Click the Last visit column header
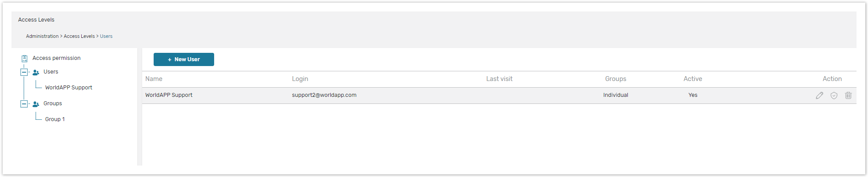868x177 pixels. [x=499, y=79]
